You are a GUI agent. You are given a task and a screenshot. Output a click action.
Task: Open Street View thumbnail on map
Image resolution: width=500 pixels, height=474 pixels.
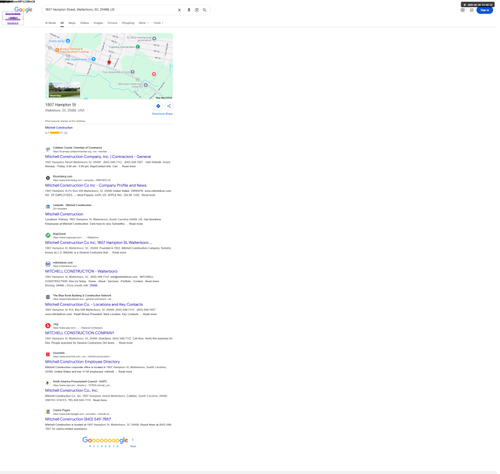(64, 90)
